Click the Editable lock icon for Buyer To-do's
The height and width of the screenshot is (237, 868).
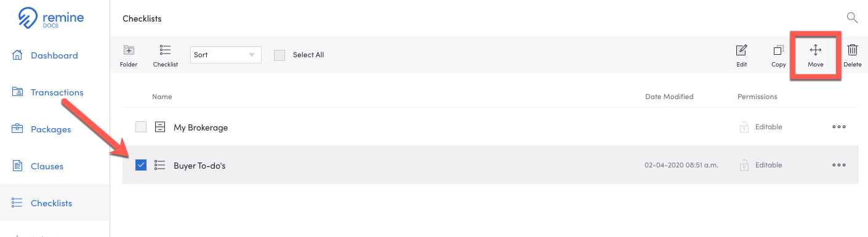pos(744,165)
